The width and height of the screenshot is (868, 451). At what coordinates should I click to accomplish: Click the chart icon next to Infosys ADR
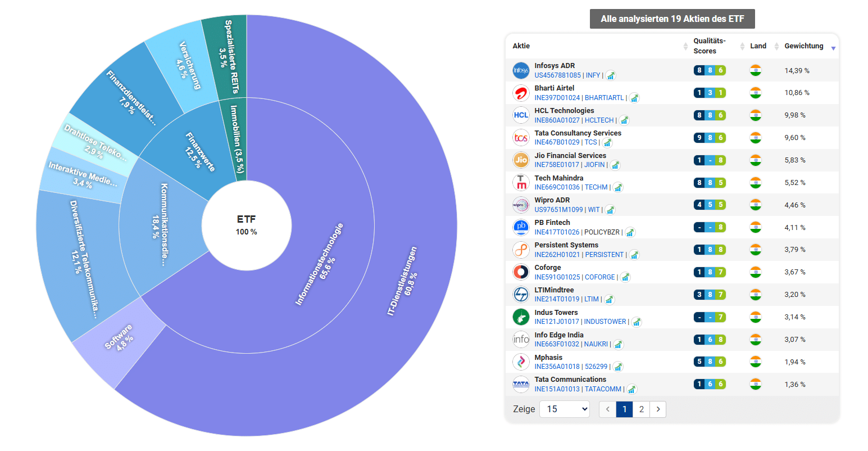point(611,75)
